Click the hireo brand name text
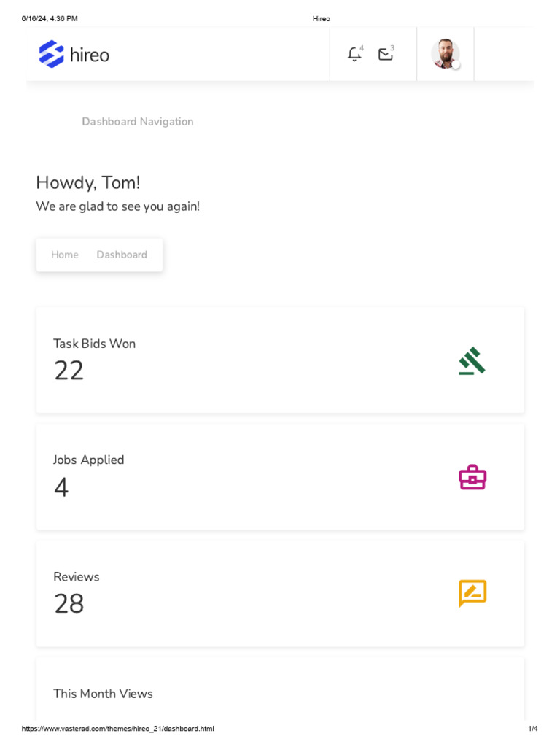The height and width of the screenshot is (747, 560). pyautogui.click(x=90, y=55)
